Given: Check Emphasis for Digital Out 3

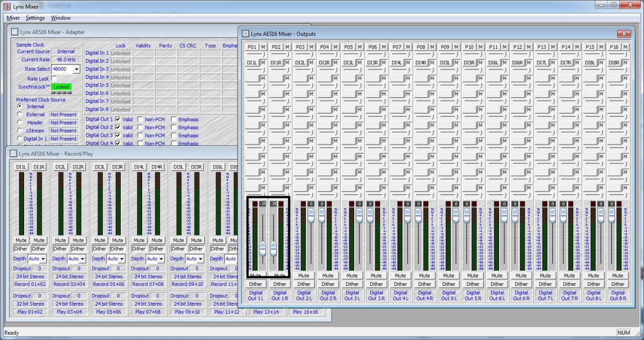Looking at the screenshot, I should (174, 135).
